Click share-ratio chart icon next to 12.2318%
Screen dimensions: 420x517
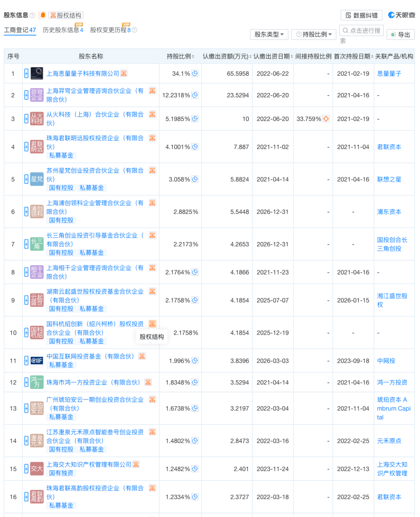pos(195,94)
